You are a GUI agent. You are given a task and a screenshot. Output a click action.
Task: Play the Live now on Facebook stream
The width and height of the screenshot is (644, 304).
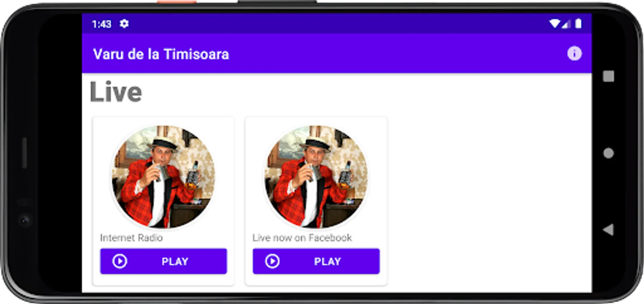(316, 261)
